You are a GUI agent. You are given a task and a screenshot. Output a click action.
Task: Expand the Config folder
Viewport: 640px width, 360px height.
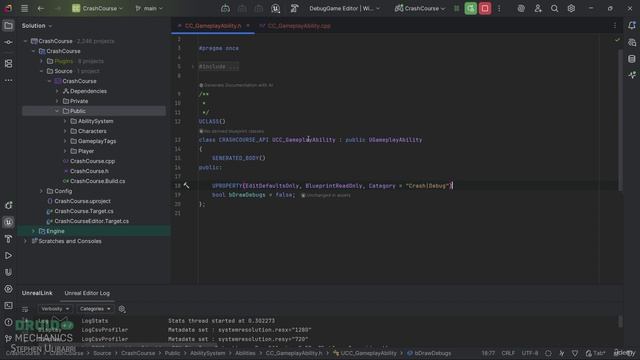click(41, 191)
